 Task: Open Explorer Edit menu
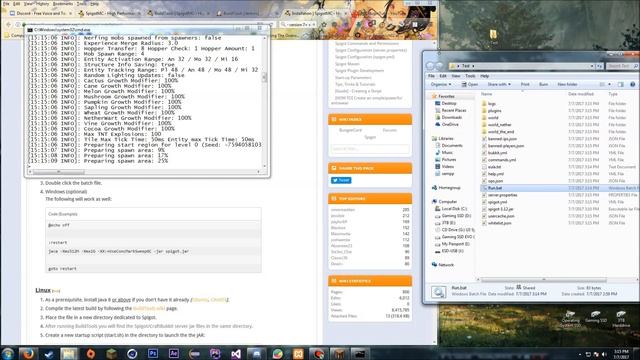tap(443, 76)
